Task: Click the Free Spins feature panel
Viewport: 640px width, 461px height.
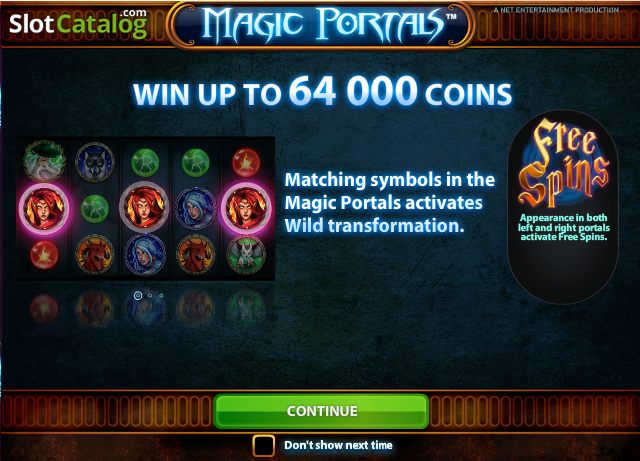Action: 563,207
